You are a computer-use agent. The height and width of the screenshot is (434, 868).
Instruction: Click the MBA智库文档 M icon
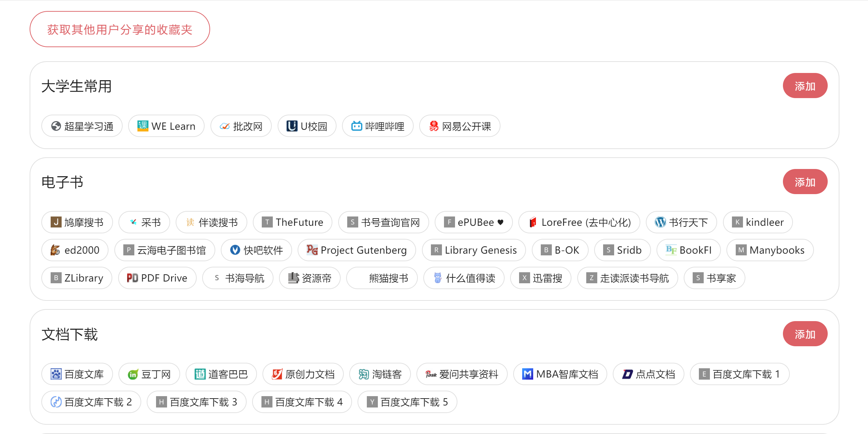click(527, 374)
